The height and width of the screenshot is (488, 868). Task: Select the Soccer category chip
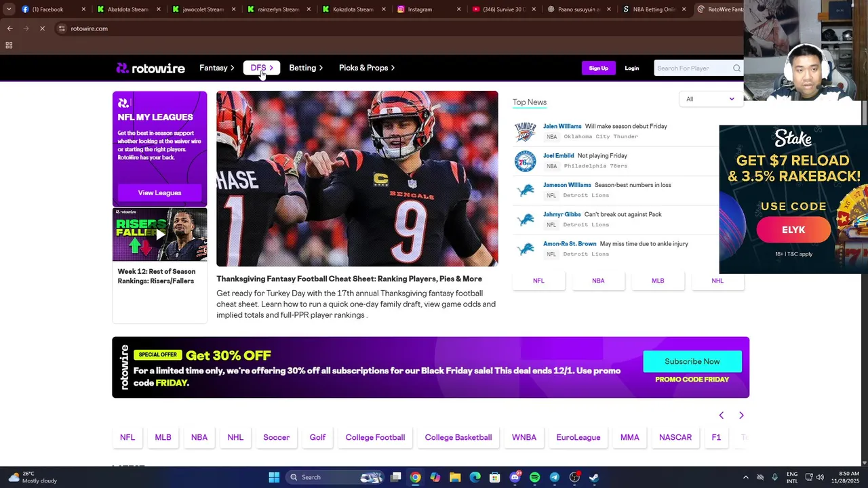[277, 437]
